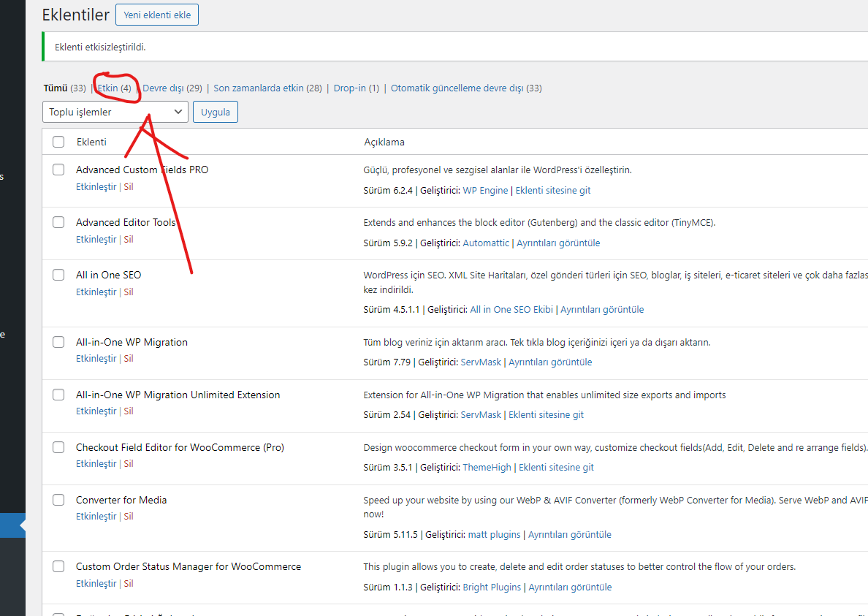
Task: Open the WP Engine developer link
Action: (485, 191)
